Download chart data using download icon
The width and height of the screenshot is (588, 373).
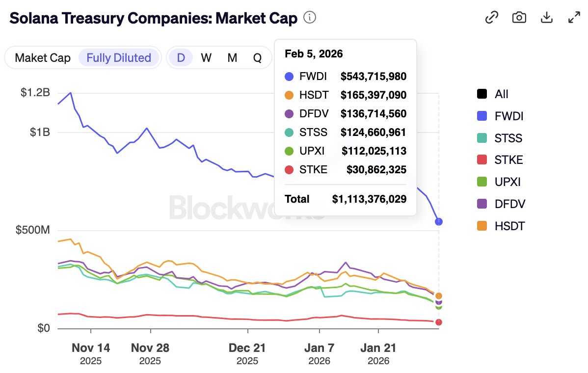[546, 18]
